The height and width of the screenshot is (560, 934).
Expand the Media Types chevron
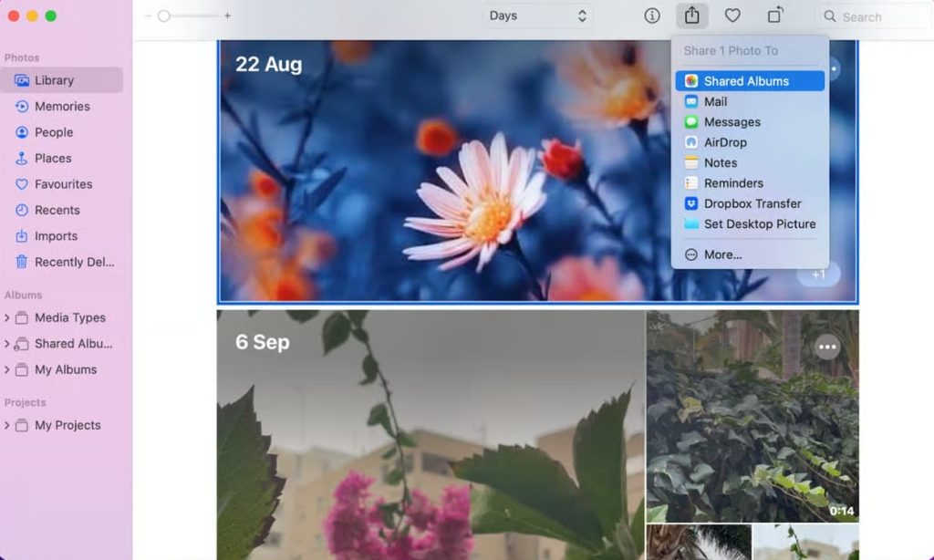(6, 318)
